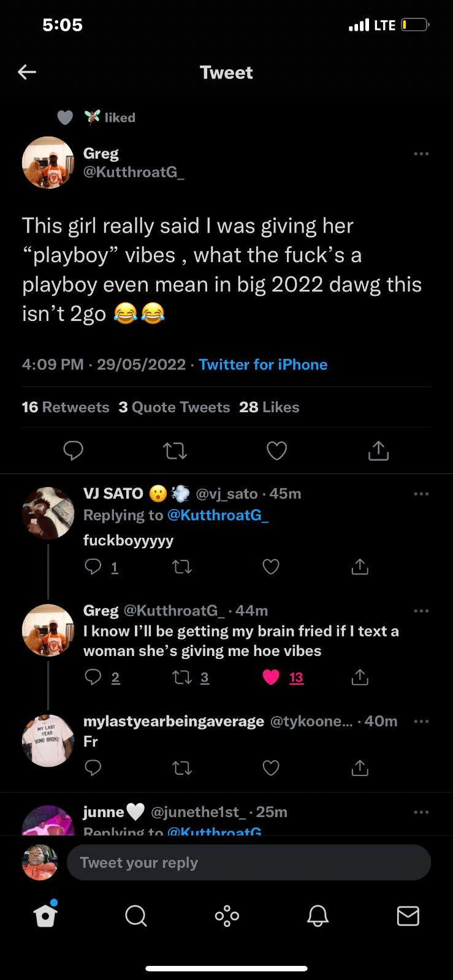This screenshot has width=453, height=980.
Task: Share Greg's main tweet
Action: (x=378, y=451)
